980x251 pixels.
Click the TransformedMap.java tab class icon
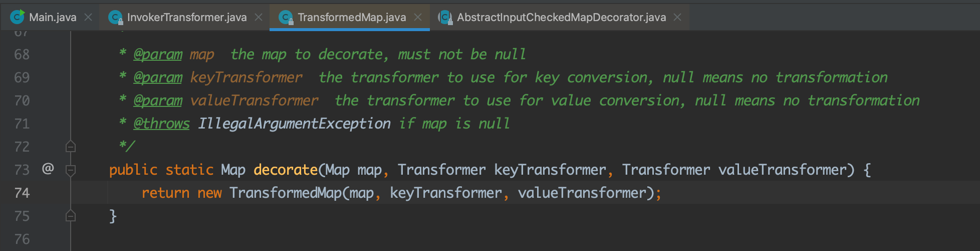click(286, 18)
